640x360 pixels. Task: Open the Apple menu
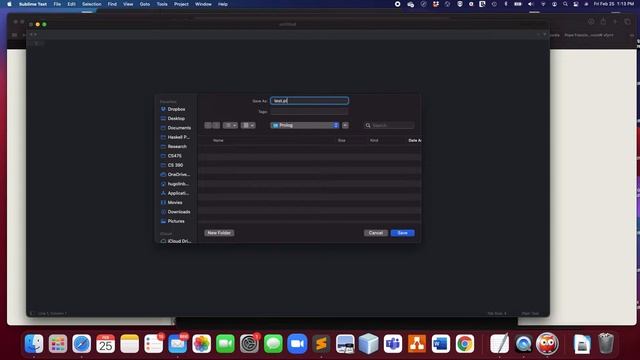click(x=9, y=4)
